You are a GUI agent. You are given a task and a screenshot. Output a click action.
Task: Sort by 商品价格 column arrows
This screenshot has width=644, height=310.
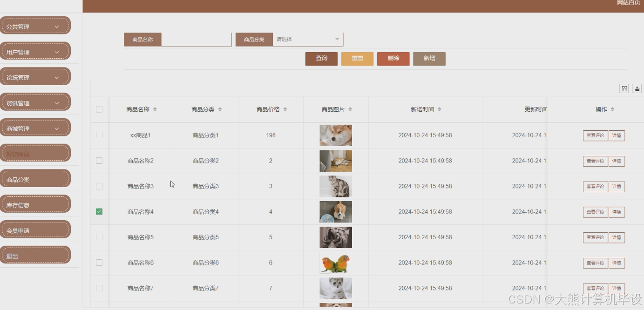coord(285,109)
